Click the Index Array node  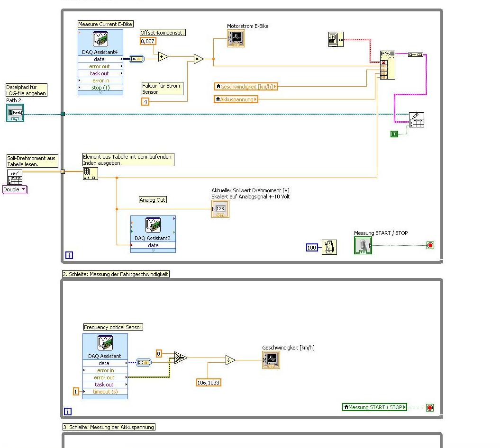pos(90,174)
